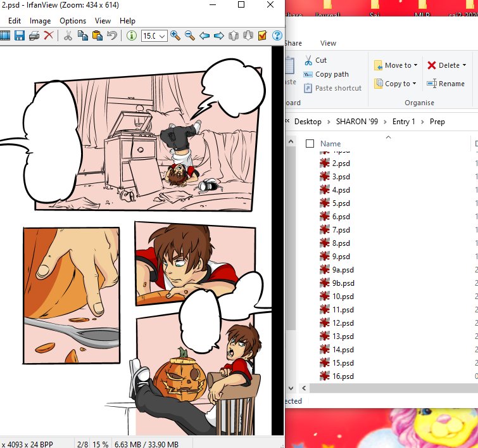Click the Print icon in IrfanView toolbar
478x448 pixels.
34,35
